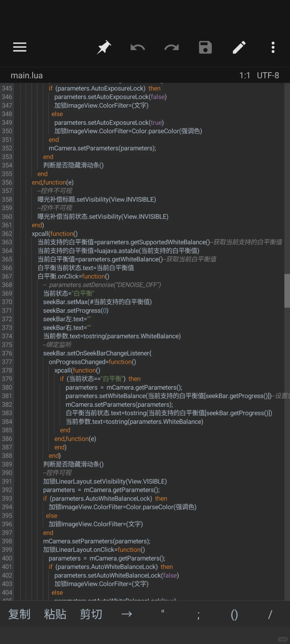
Task: Click setAutoWhiteBalanceLock(false) line 402
Action: 117,575
